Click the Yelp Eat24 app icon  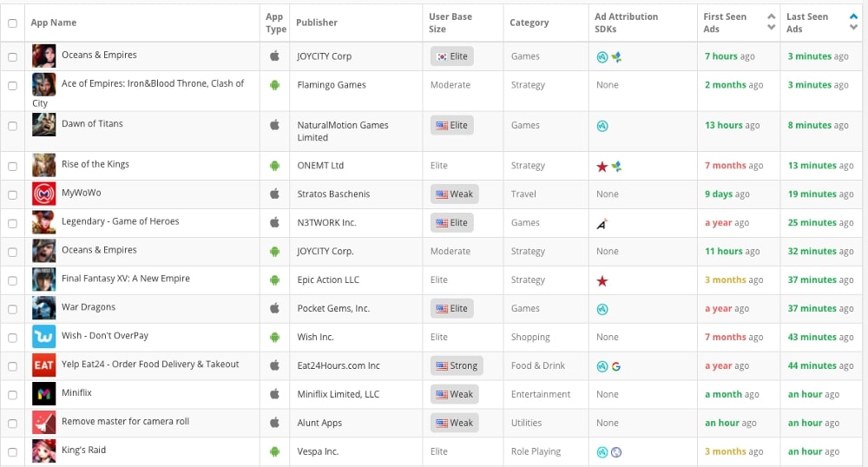[x=43, y=365]
